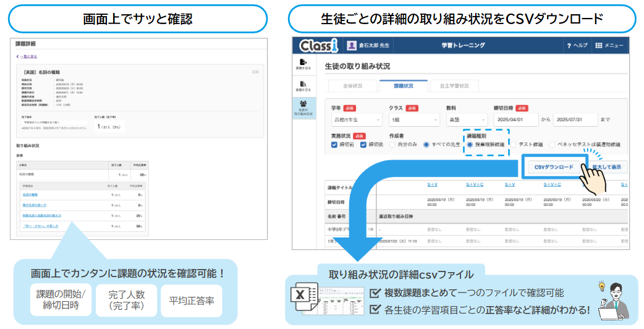644x329 pixels.
Task: Toggle the 締切後 checkbox
Action: click(363, 145)
